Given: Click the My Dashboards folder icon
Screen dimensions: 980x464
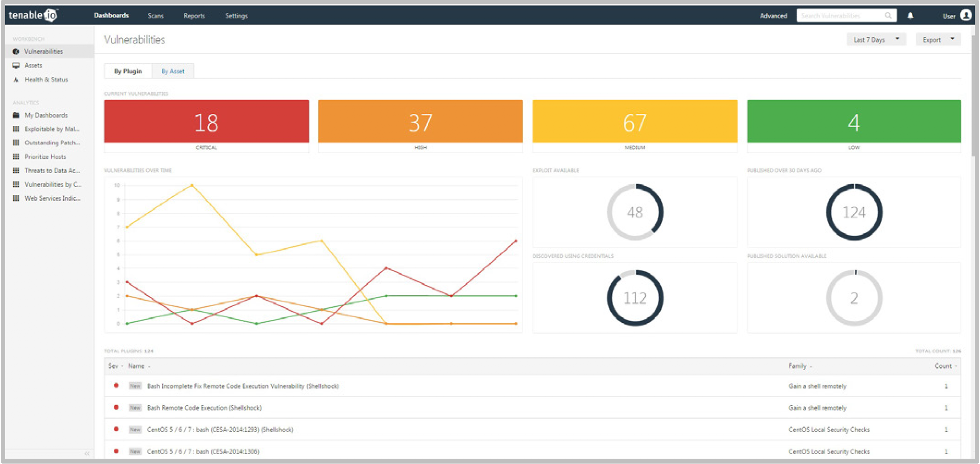Looking at the screenshot, I should 16,115.
